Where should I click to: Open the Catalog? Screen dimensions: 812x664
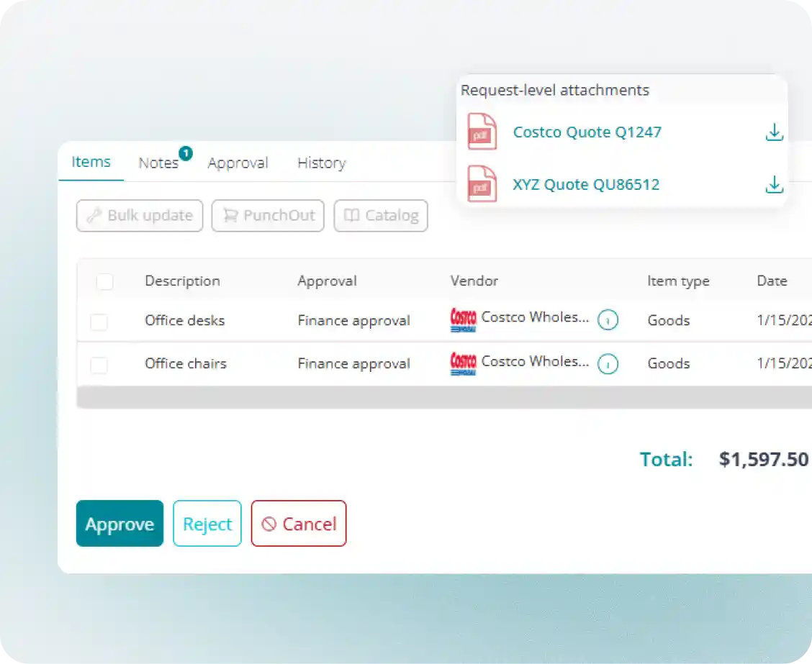coord(381,215)
